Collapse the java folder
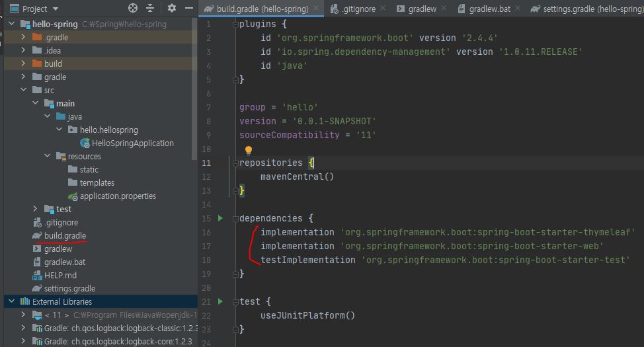Image resolution: width=644 pixels, height=347 pixels. [47, 116]
